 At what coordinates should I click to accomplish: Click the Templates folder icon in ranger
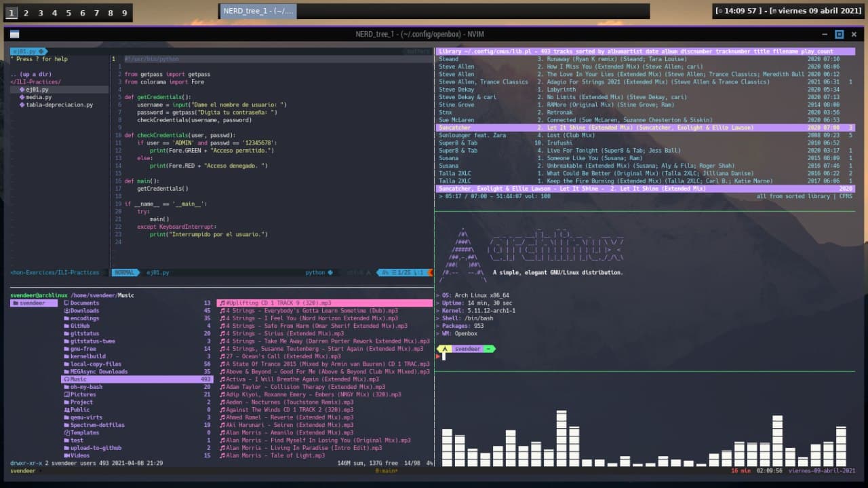pyautogui.click(x=66, y=432)
